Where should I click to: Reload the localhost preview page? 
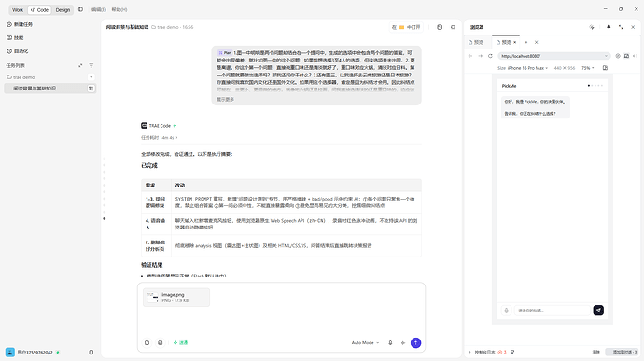tap(490, 56)
